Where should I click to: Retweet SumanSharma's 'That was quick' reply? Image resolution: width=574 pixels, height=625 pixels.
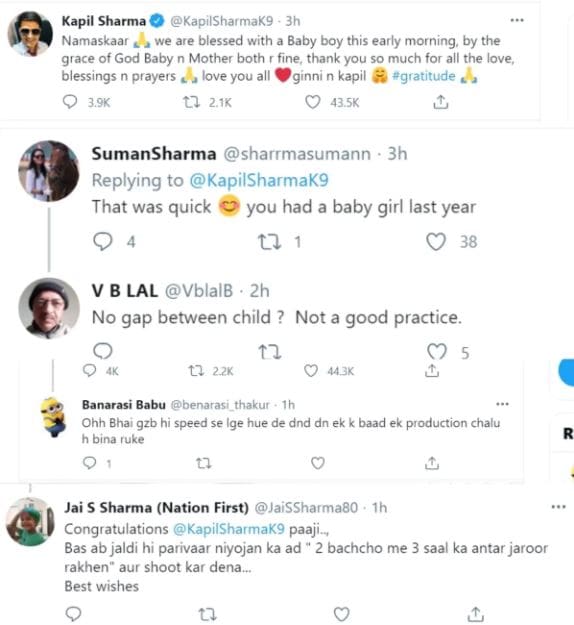[x=270, y=242]
